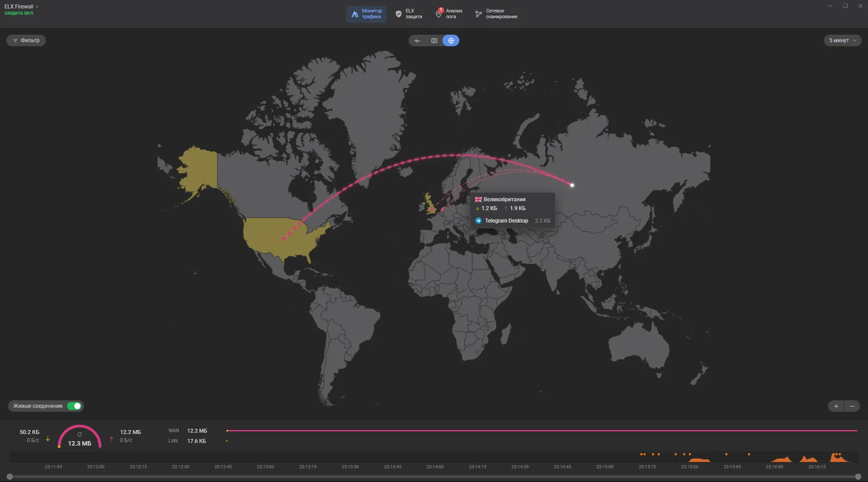868x482 pixels.
Task: Click the right timeline slider handle
Action: click(858, 477)
